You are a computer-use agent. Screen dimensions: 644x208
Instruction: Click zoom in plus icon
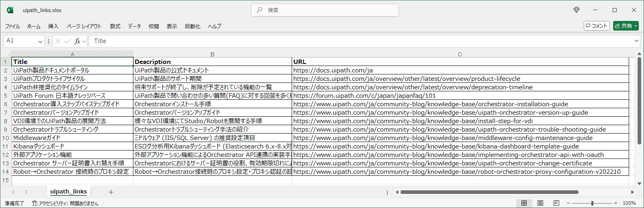616,203
